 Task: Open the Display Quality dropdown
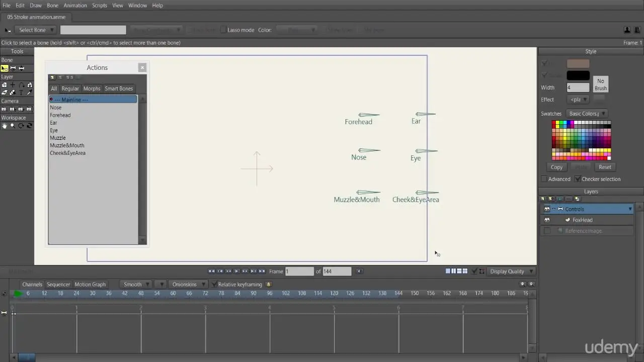[x=512, y=271]
